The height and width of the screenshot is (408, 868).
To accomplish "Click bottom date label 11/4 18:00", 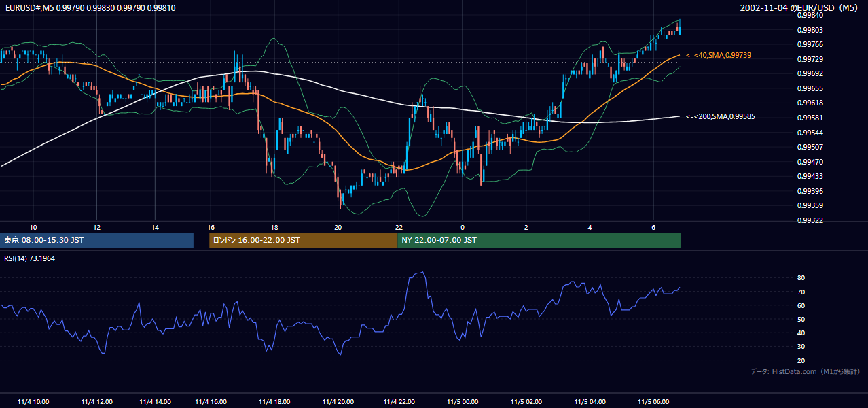I will [x=274, y=402].
